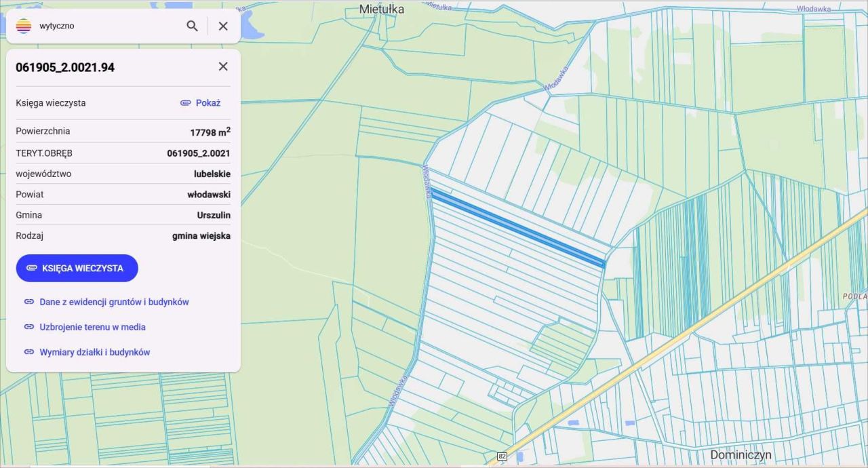868x468 pixels.
Task: Click the area value 17798 m²
Action: [x=210, y=132]
